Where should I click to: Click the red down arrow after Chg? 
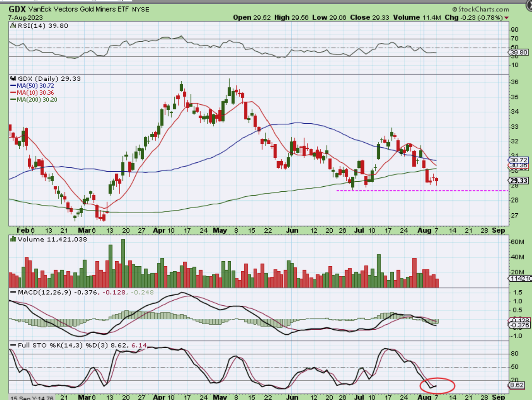506,17
